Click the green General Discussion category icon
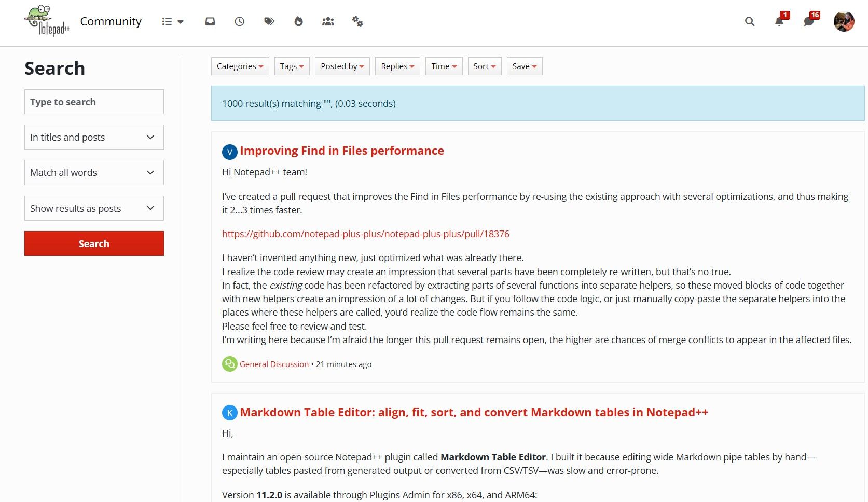868x502 pixels. 230,364
